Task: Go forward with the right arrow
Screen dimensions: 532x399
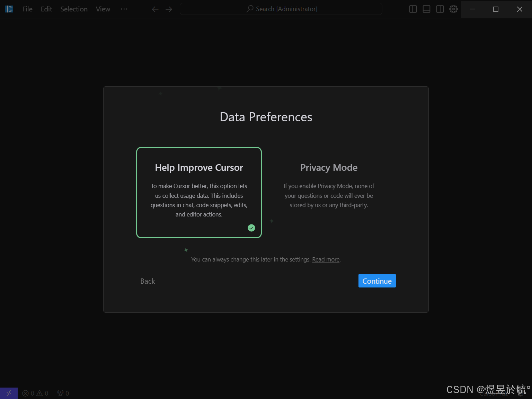Action: (x=169, y=9)
